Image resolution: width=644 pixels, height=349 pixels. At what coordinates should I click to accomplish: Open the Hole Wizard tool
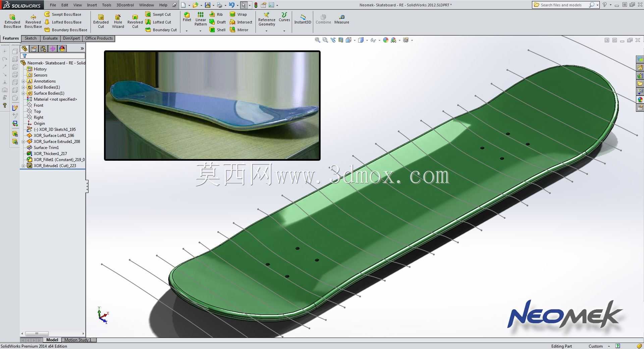(x=118, y=21)
